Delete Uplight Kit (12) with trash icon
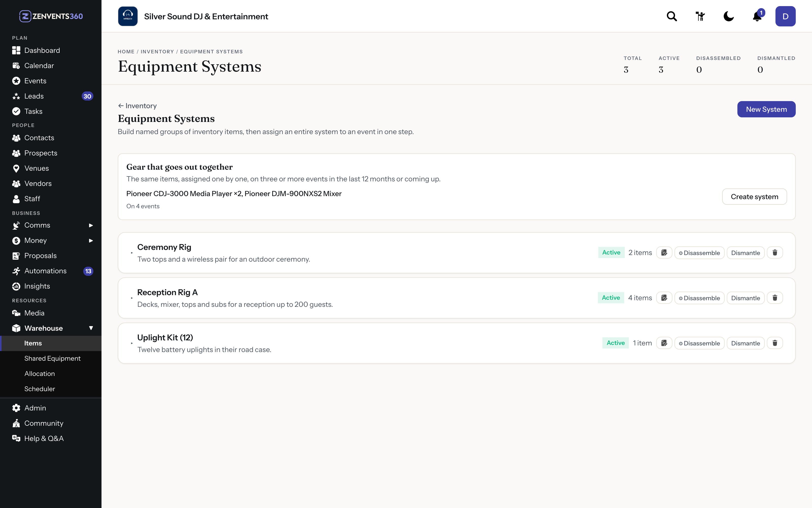Image resolution: width=812 pixels, height=508 pixels. click(775, 343)
